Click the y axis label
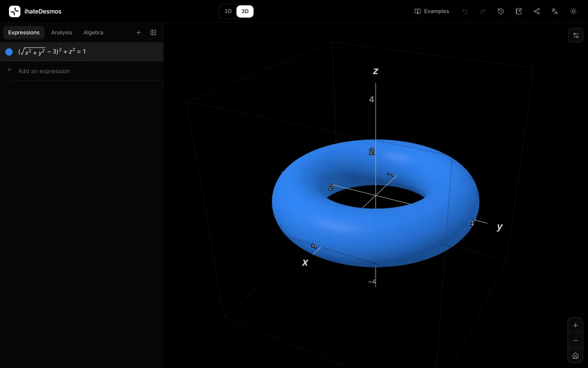The height and width of the screenshot is (368, 588). (499, 227)
